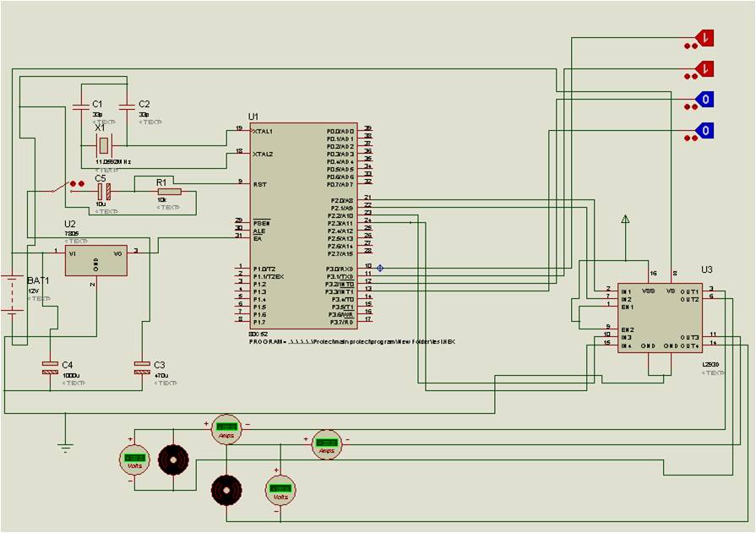Image resolution: width=756 pixels, height=533 pixels.
Task: Select resistor R1 symbol
Action: point(169,192)
